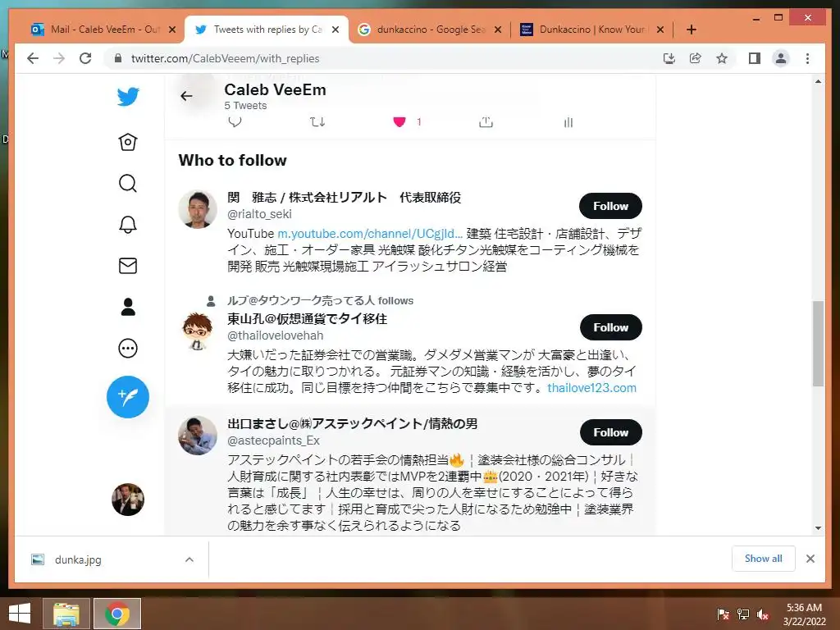Click the @rialto_seki profile photo
Viewport: 840px width, 630px height.
(x=198, y=209)
